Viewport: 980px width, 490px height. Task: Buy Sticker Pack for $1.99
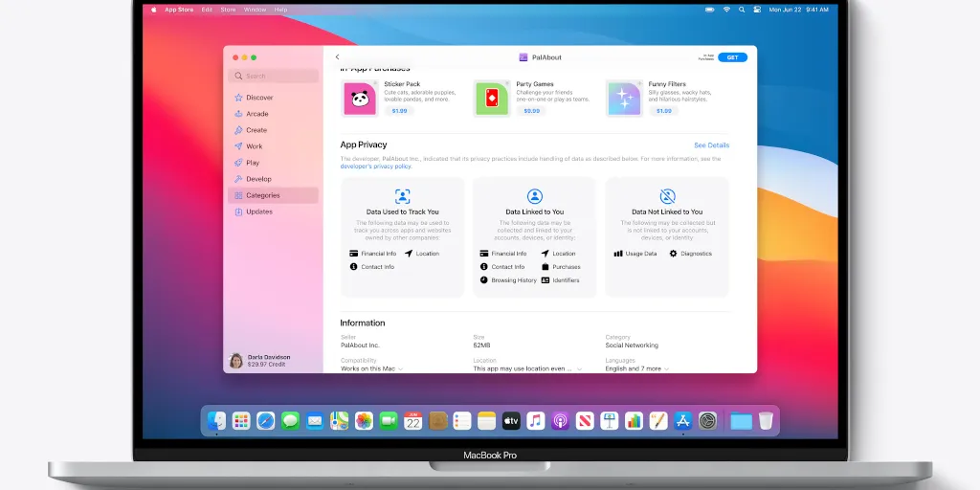coord(399,111)
